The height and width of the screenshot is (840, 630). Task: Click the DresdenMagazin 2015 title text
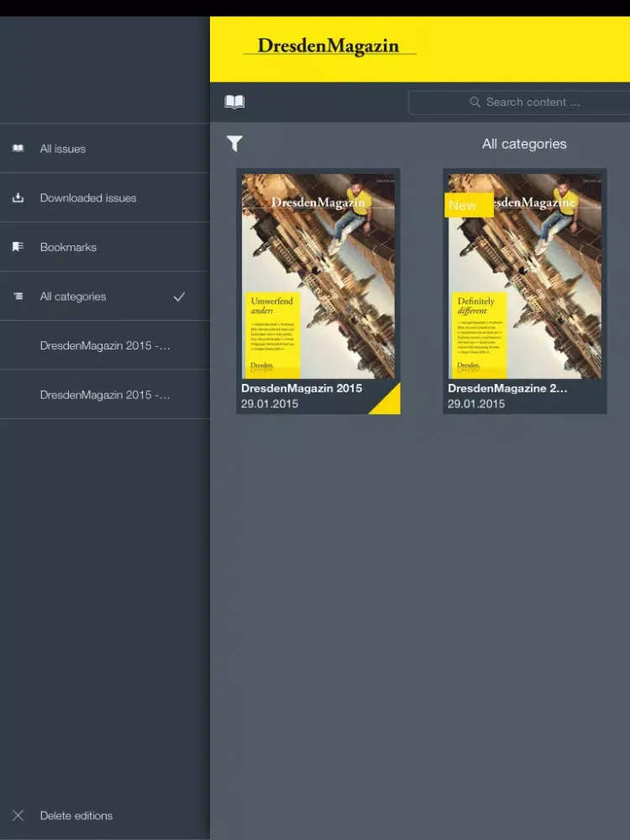pyautogui.click(x=302, y=388)
